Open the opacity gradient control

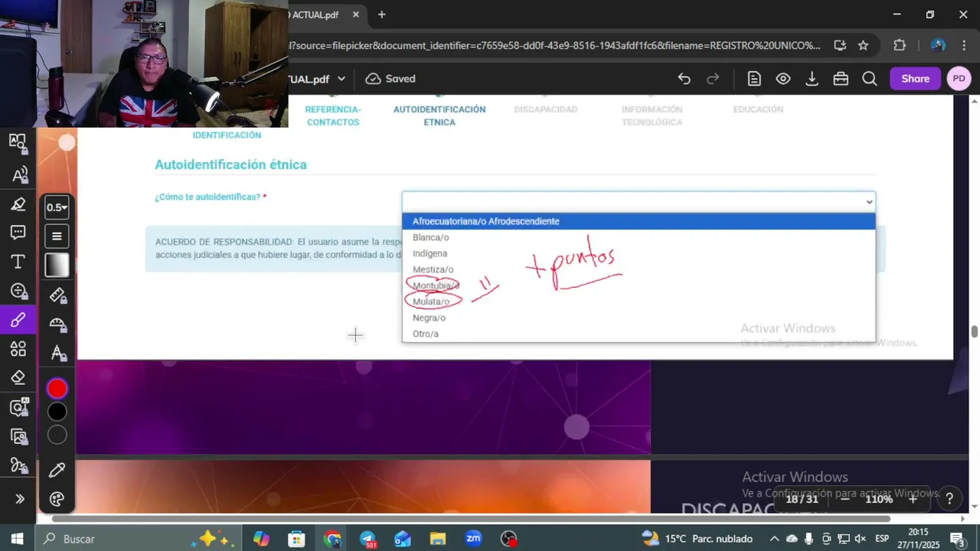coord(57,266)
